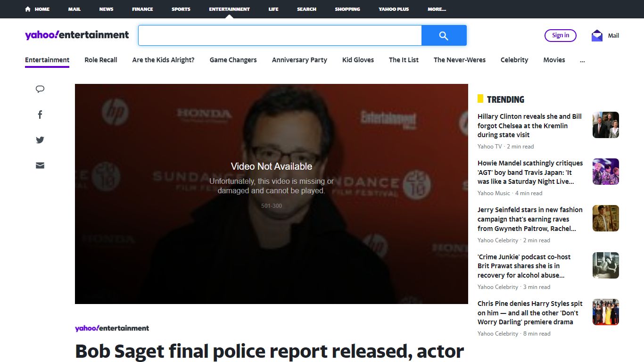The image size is (644, 362).
Task: Open Hillary Clinton Kremlin trending story
Action: 530,125
